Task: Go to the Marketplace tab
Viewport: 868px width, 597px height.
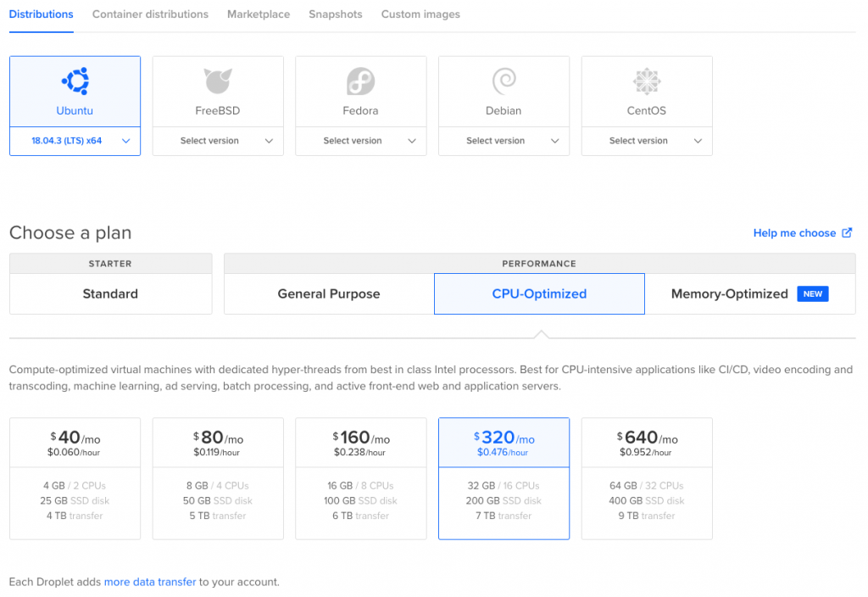Action: pyautogui.click(x=259, y=14)
